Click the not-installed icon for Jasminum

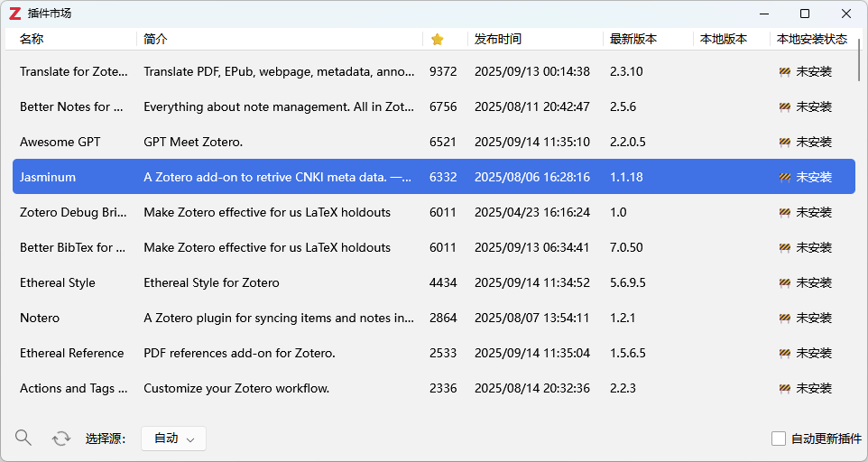click(x=784, y=177)
